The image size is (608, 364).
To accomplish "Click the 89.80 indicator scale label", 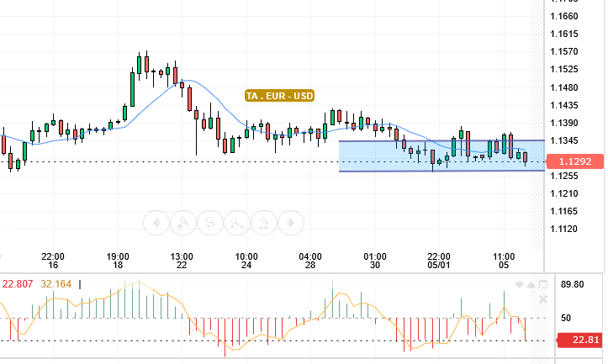I will [x=573, y=284].
